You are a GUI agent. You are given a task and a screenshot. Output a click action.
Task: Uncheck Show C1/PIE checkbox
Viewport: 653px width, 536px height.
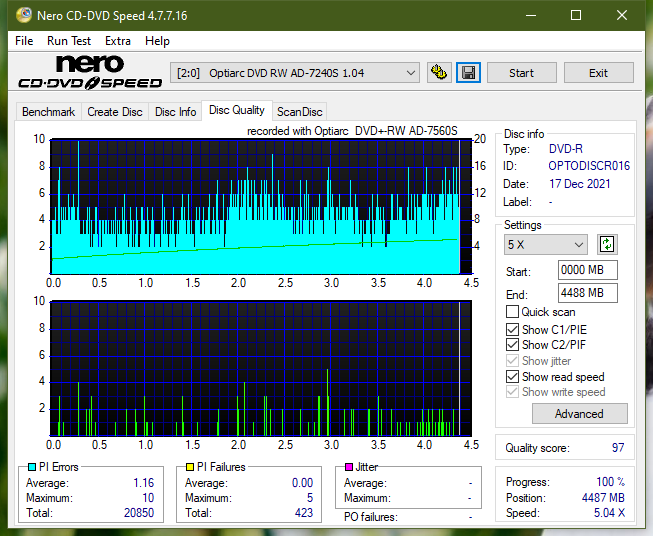(512, 329)
